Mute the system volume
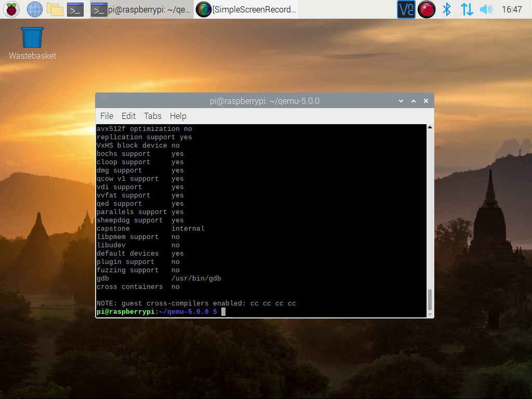 [486, 9]
